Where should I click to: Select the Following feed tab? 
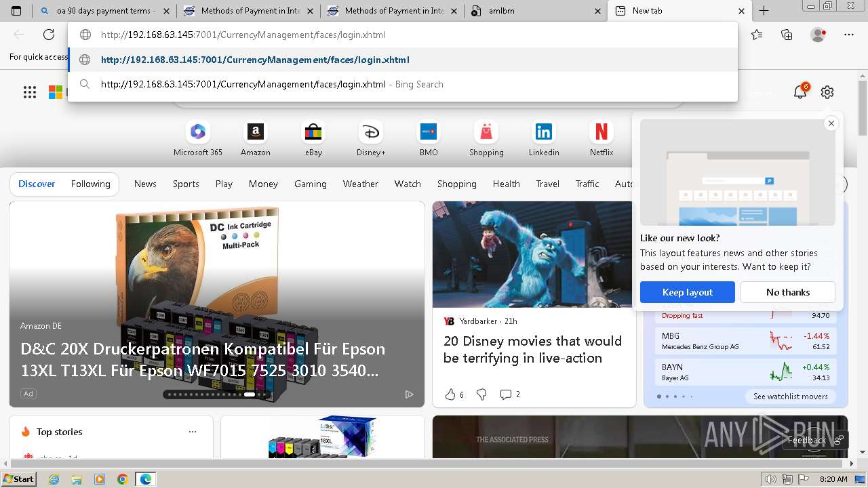click(90, 184)
